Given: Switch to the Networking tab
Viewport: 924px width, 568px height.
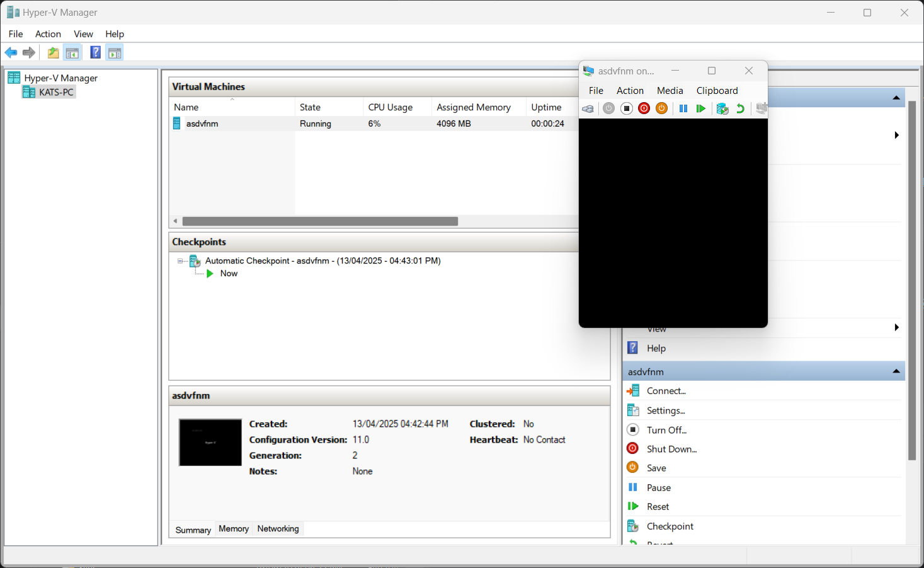Looking at the screenshot, I should (278, 529).
